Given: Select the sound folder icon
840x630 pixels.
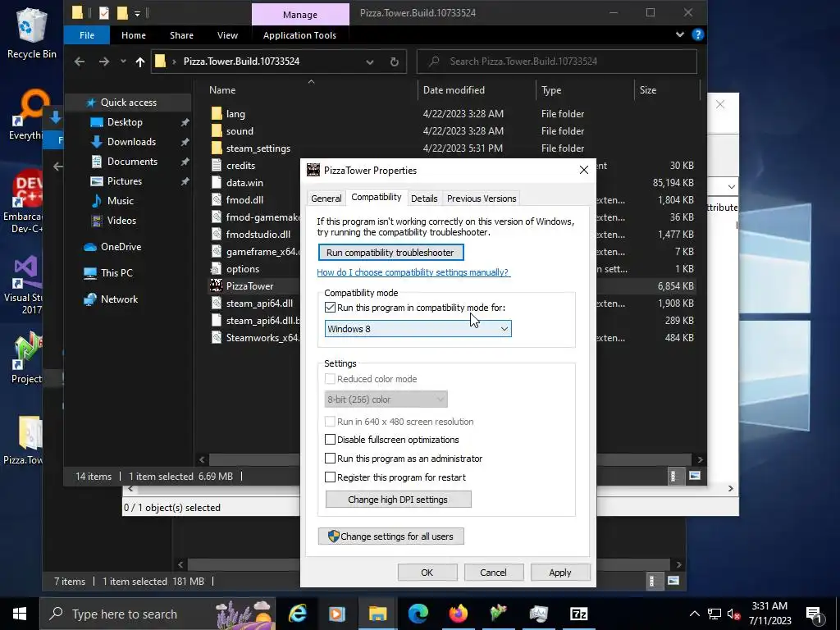Looking at the screenshot, I should (x=217, y=130).
